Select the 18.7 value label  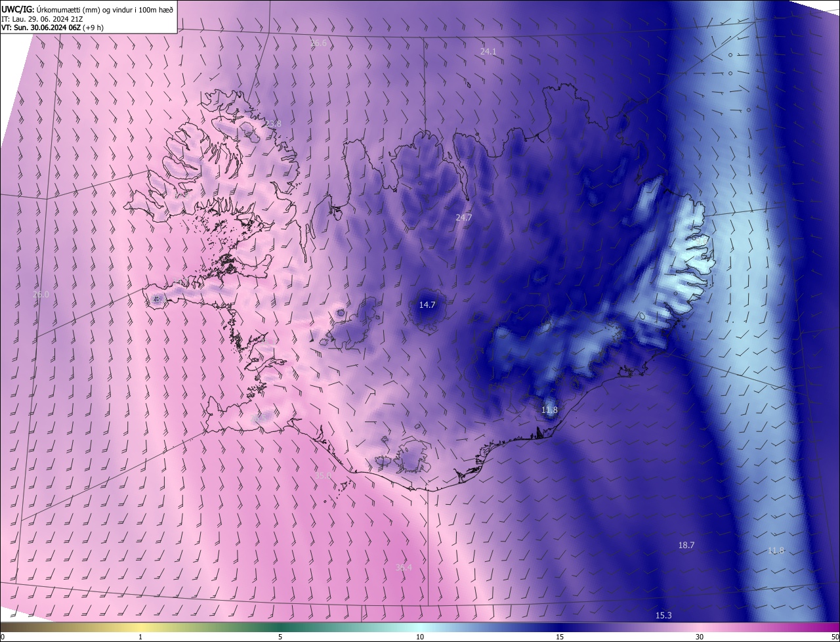(686, 546)
